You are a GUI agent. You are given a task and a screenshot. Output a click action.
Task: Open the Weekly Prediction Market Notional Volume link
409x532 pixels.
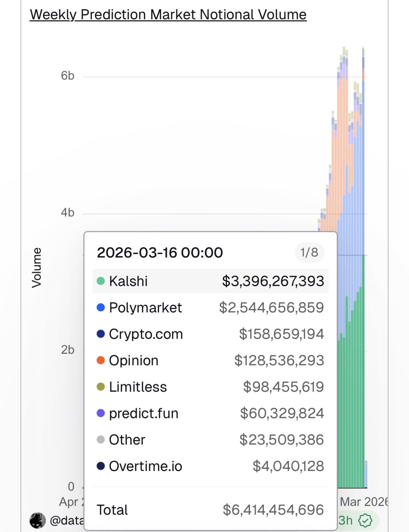168,15
